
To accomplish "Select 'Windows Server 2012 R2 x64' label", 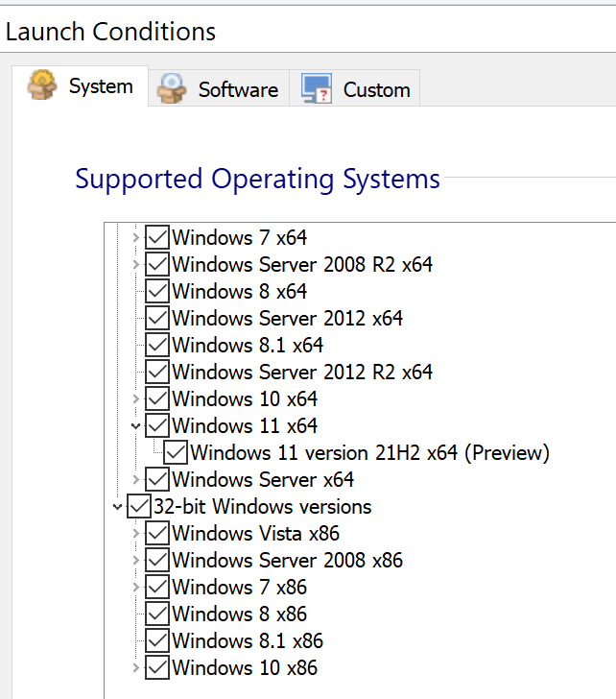I will (302, 372).
